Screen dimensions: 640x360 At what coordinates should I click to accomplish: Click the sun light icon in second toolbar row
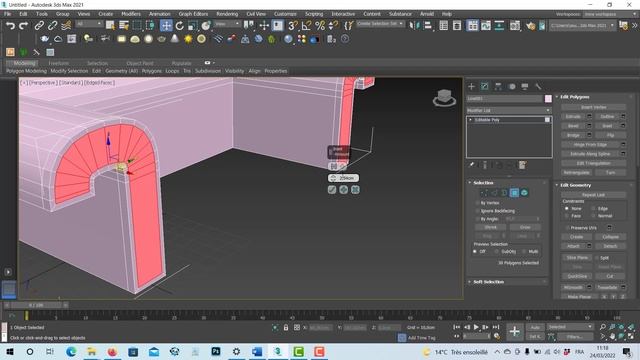188,39
